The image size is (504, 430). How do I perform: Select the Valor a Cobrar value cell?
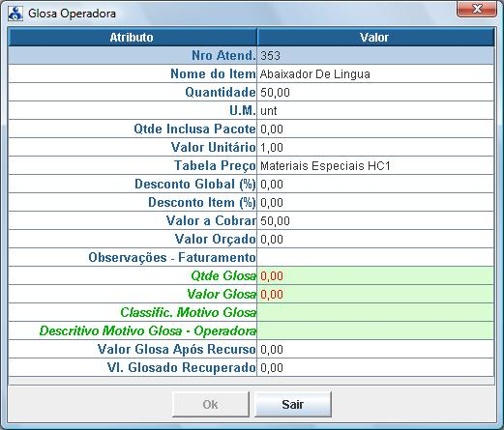pyautogui.click(x=375, y=220)
